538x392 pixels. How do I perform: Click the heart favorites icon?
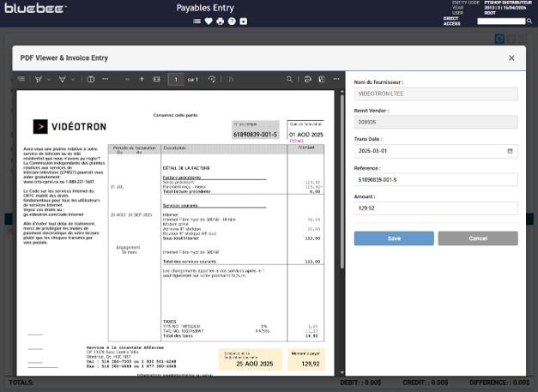209,21
